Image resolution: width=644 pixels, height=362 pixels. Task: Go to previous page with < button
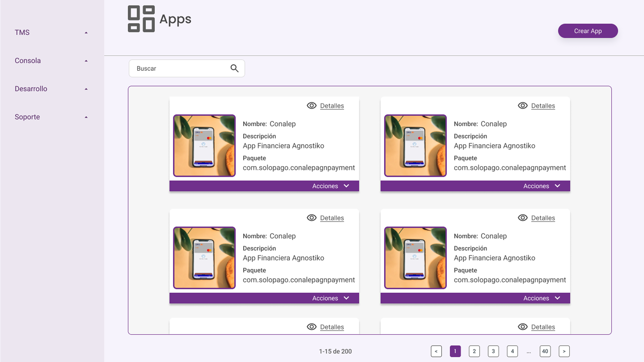pos(436,351)
